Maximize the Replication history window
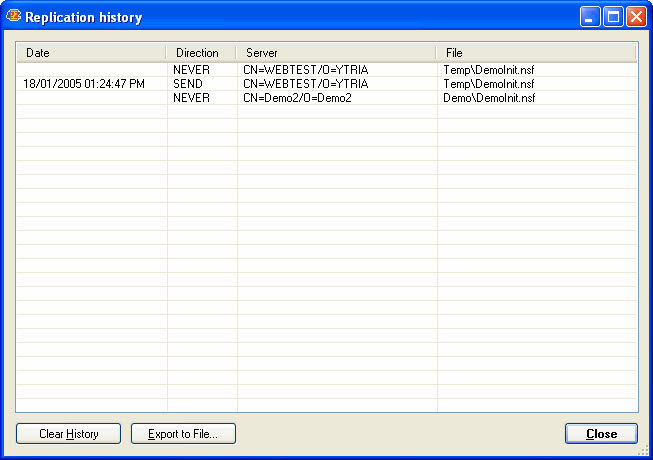Image resolution: width=653 pixels, height=460 pixels. (x=613, y=17)
